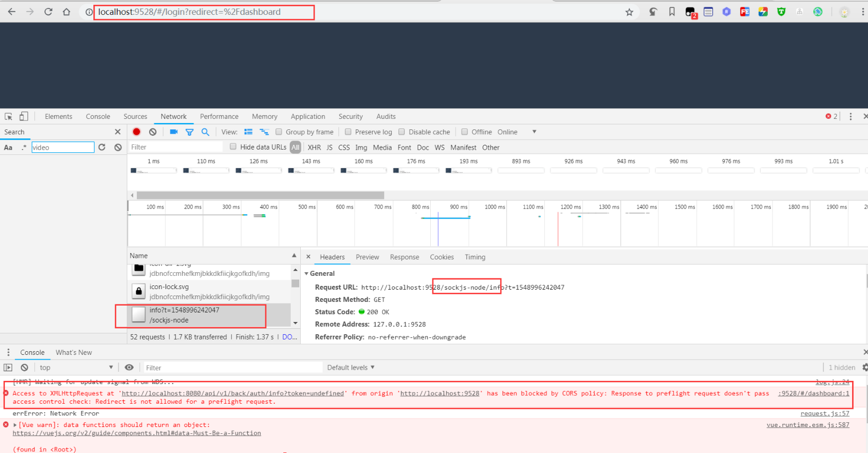868x453 pixels.
Task: Follow the vuejs.org guide link
Action: click(137, 433)
